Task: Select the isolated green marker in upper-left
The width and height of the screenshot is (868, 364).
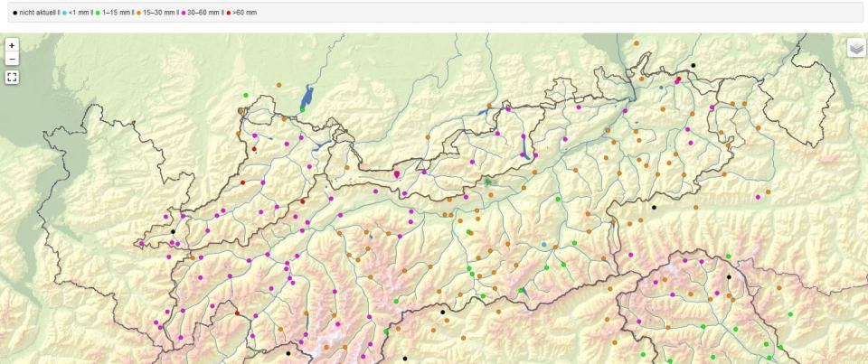Action: [x=246, y=95]
